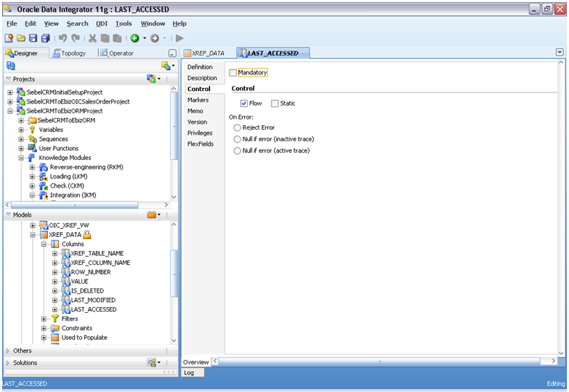569x392 pixels.
Task: Check the Static control checkbox
Action: tap(275, 104)
